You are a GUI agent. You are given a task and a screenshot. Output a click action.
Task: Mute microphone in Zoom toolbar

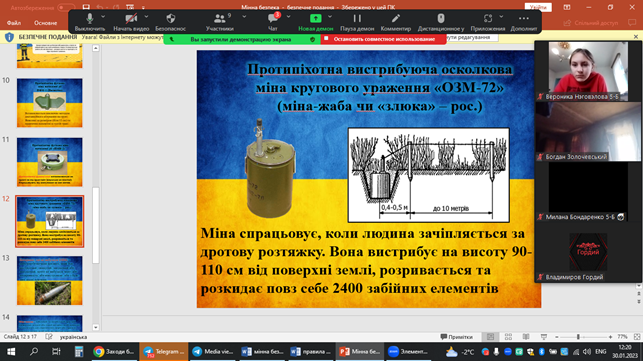pos(90,18)
